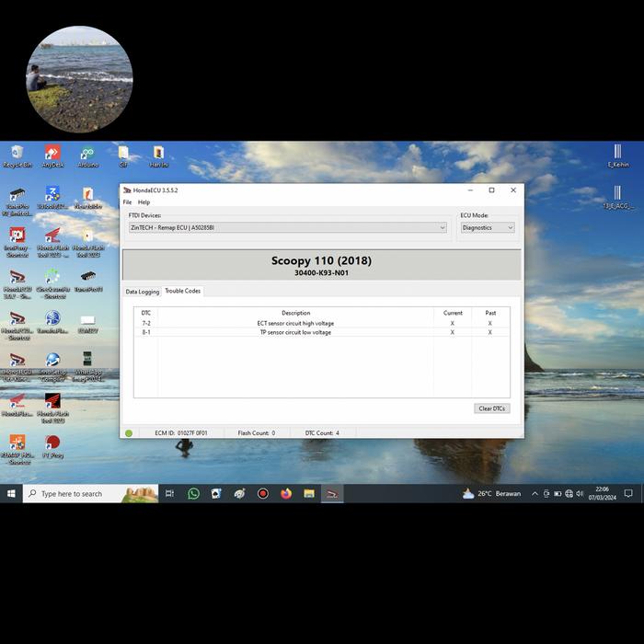Open the Help menu
The width and height of the screenshot is (644, 644).
(144, 202)
